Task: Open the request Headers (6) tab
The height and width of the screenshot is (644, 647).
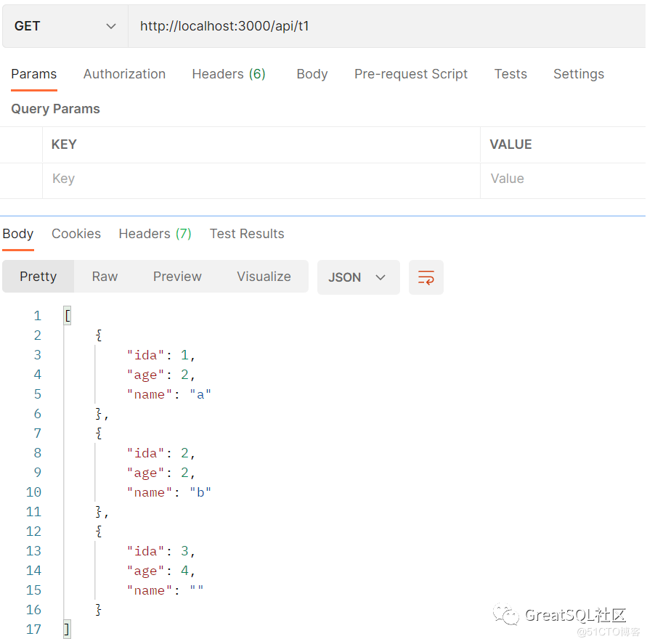Action: pyautogui.click(x=229, y=74)
